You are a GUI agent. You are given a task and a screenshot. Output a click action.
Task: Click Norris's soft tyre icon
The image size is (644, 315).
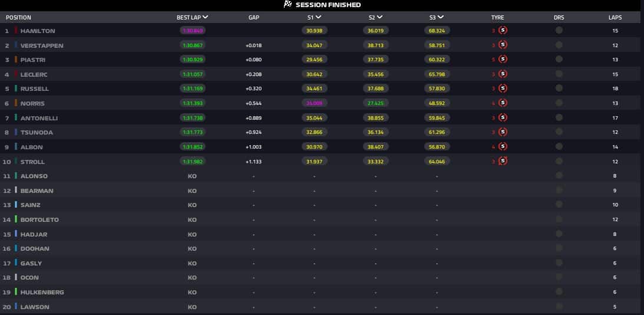pyautogui.click(x=503, y=103)
